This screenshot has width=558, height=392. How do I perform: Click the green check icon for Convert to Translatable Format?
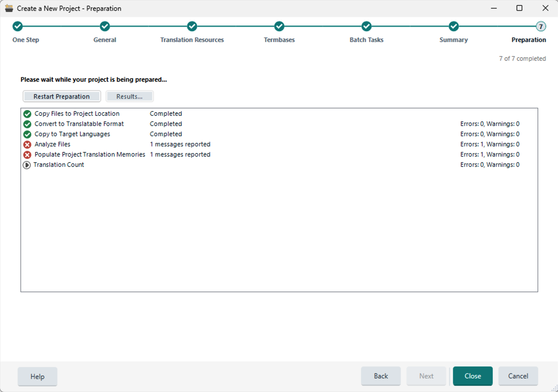[27, 124]
